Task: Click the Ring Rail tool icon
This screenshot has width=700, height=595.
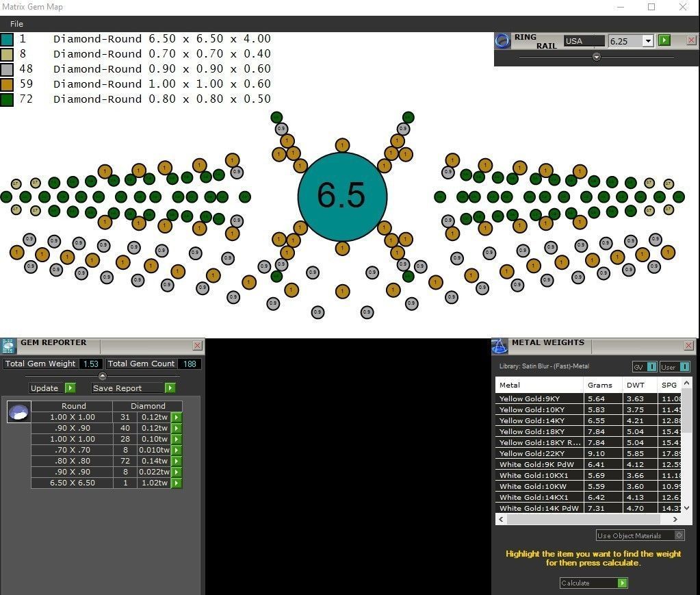Action: (502, 40)
